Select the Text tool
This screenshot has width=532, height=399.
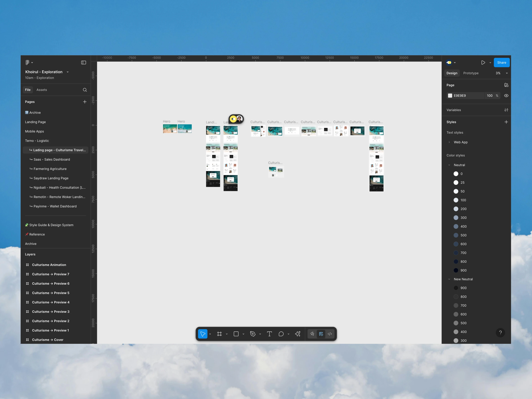269,334
